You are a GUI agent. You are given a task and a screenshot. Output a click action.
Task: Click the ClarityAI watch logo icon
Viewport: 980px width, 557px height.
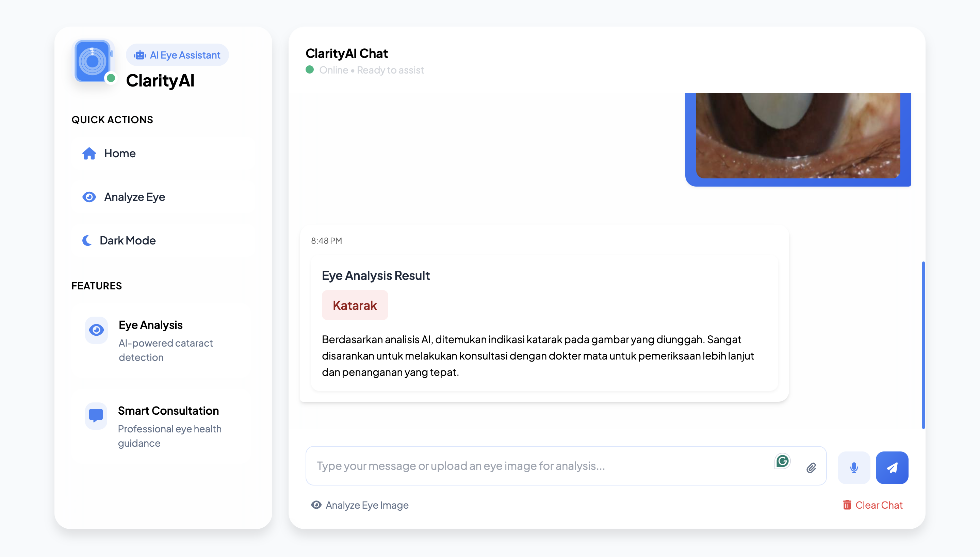93,61
